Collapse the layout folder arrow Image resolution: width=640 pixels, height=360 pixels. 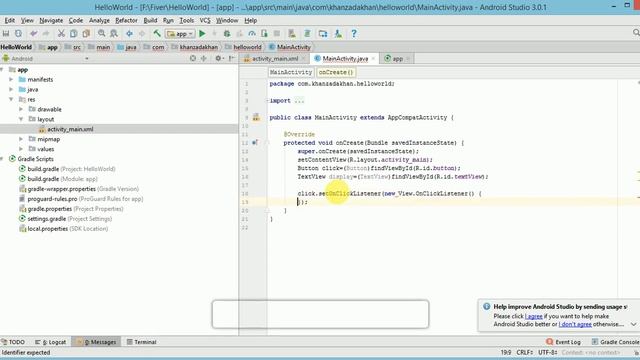pyautogui.click(x=21, y=119)
